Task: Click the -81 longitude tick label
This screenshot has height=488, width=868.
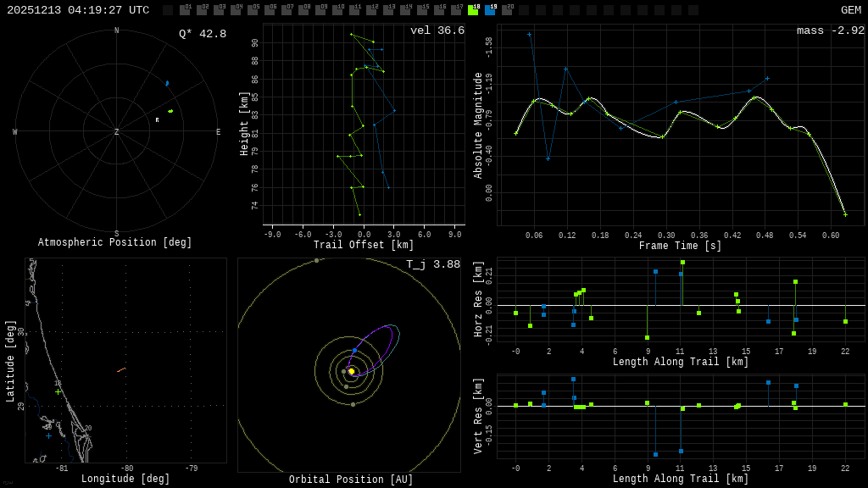Action: coord(61,468)
